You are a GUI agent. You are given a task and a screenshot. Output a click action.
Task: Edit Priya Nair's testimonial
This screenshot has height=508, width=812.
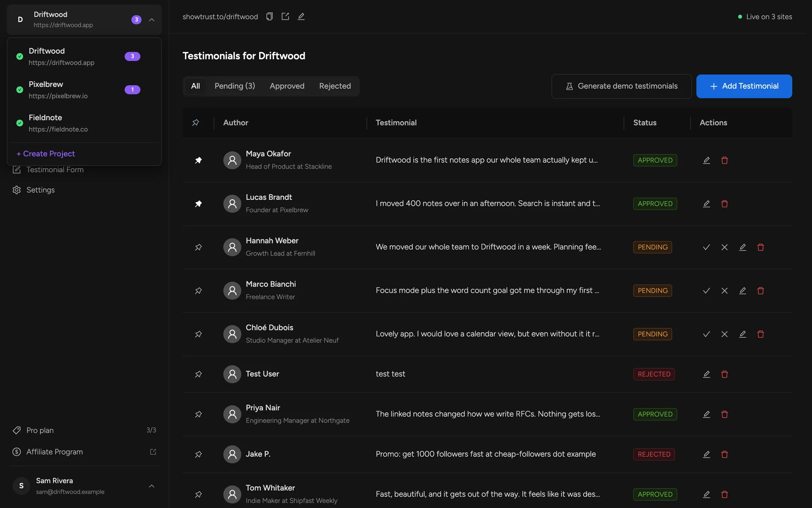706,414
